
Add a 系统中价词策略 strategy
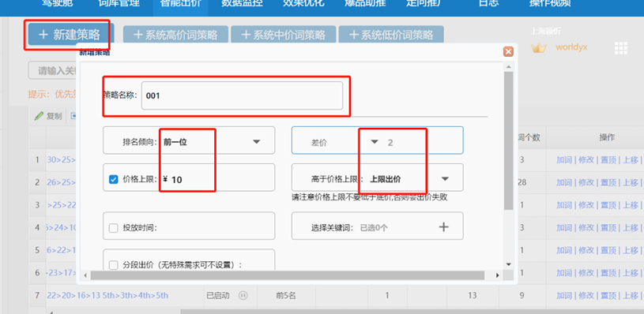coord(284,35)
